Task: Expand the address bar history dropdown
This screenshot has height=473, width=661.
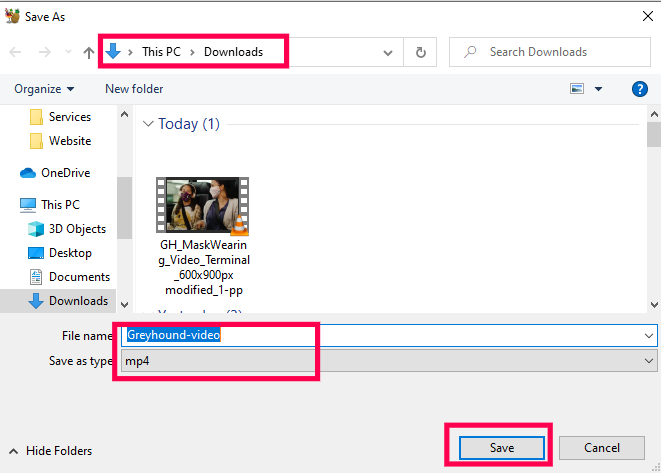Action: [x=388, y=53]
